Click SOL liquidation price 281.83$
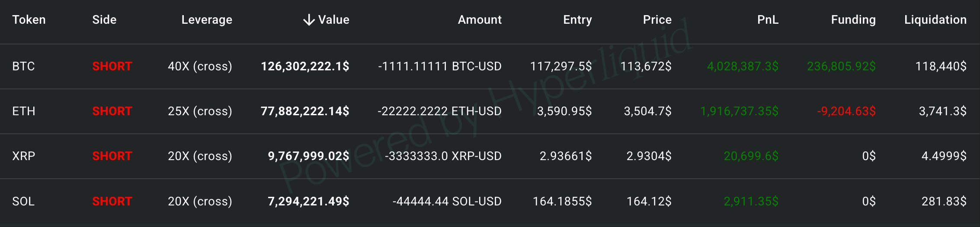 [x=944, y=202]
